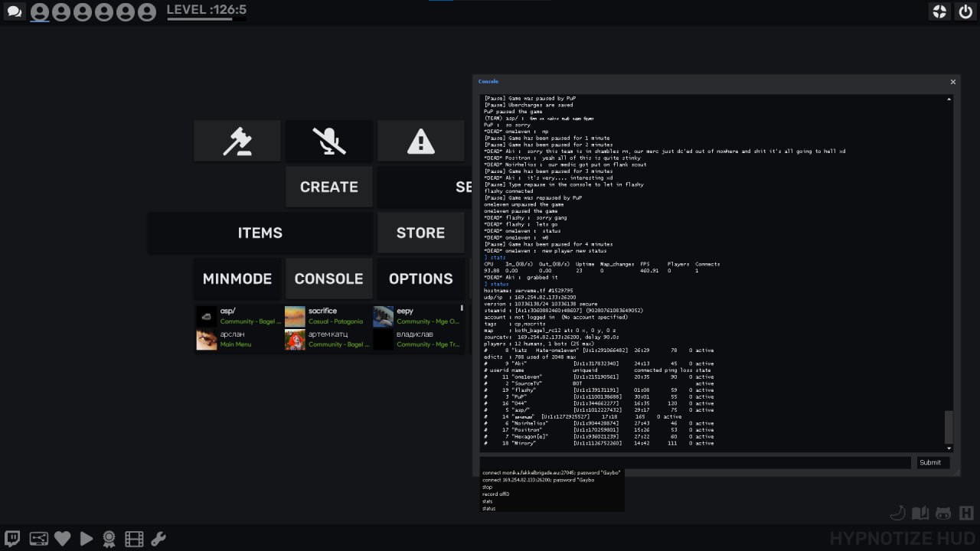Click the power quit icon
Image resolution: width=980 pixels, height=551 pixels.
click(x=965, y=11)
